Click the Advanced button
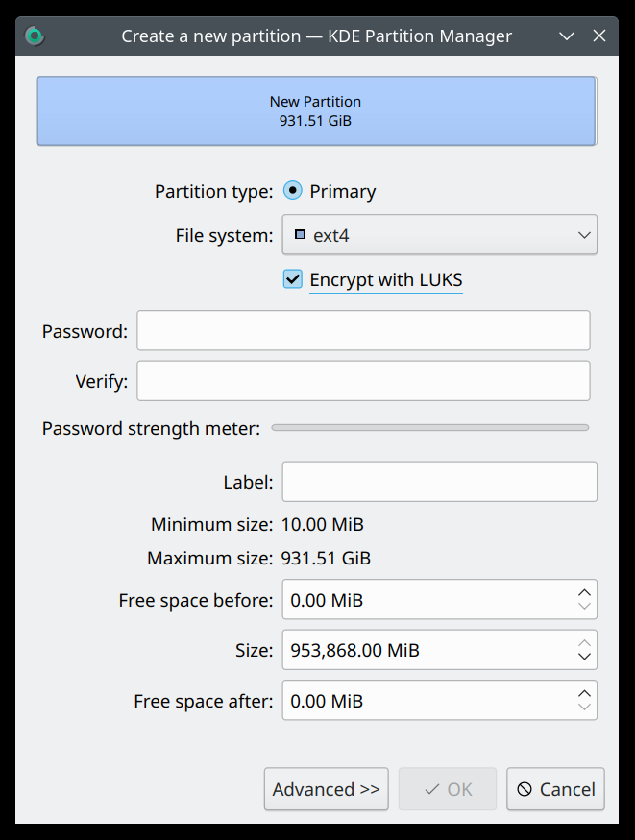The image size is (635, 840). coord(326,789)
